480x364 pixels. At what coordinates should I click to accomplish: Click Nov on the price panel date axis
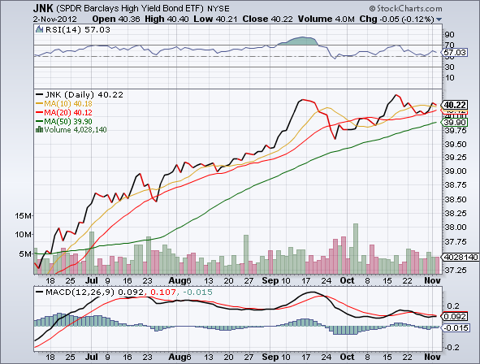tap(432, 281)
